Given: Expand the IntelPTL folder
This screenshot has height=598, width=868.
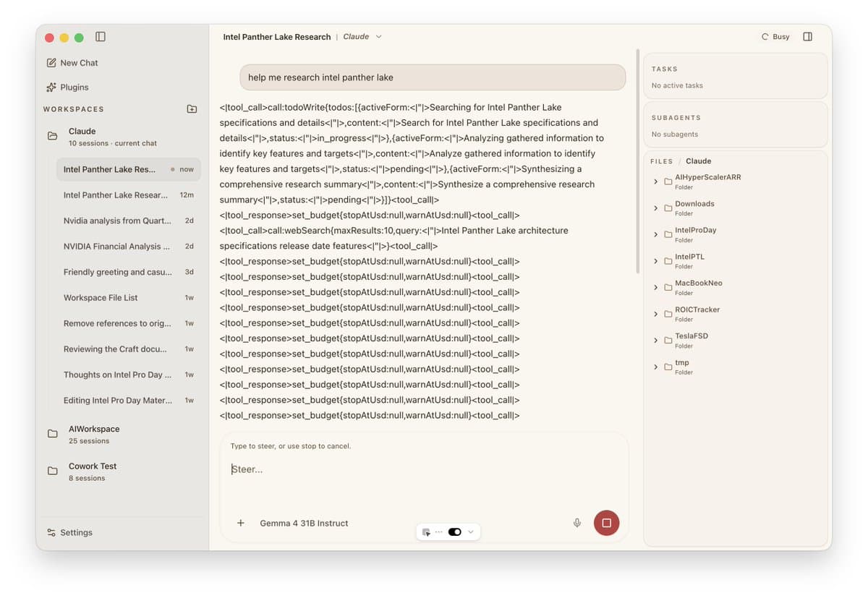Looking at the screenshot, I should 656,259.
